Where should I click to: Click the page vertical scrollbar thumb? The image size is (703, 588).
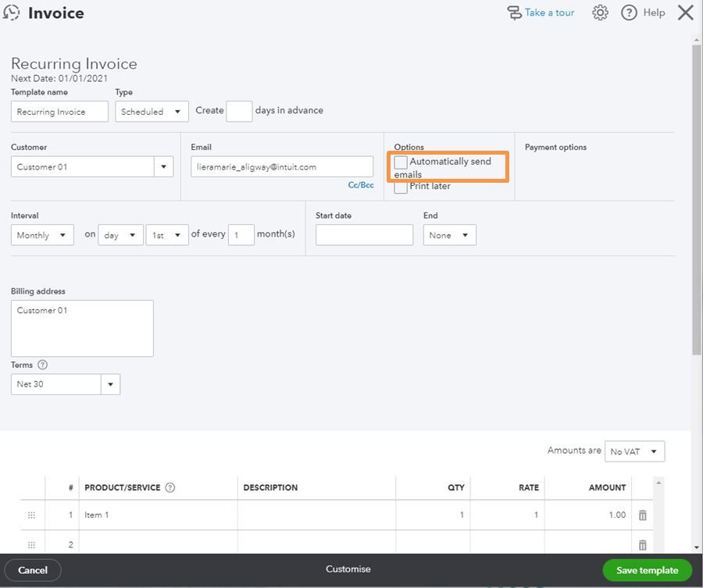[x=696, y=199]
